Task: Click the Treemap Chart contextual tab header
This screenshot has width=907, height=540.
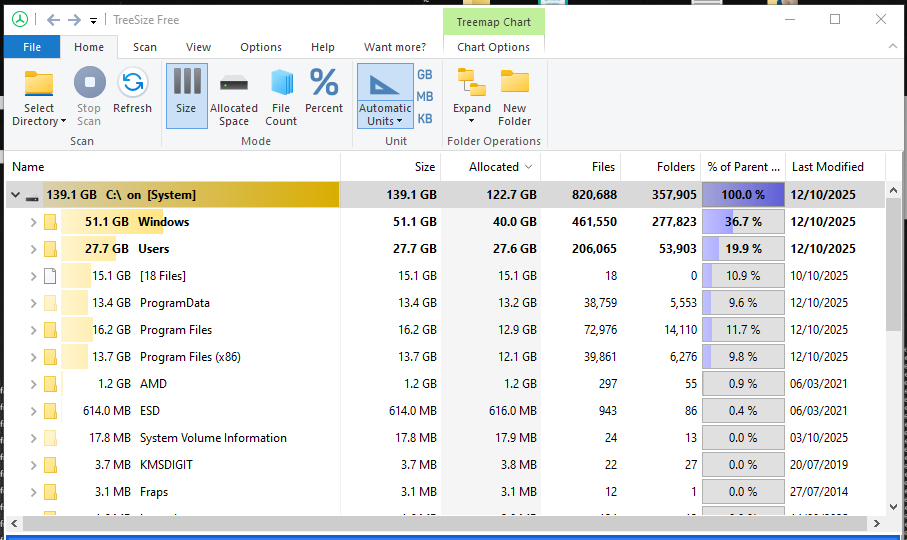Action: point(493,22)
